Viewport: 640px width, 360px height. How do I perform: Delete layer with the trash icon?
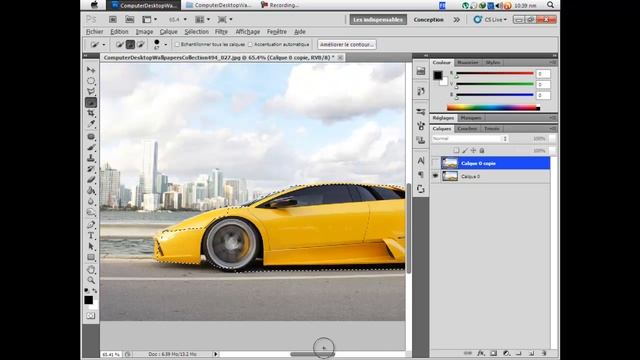coord(544,353)
